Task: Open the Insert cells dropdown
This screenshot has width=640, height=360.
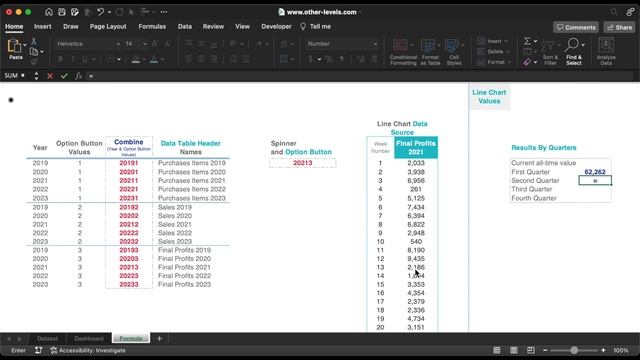Action: 493,41
